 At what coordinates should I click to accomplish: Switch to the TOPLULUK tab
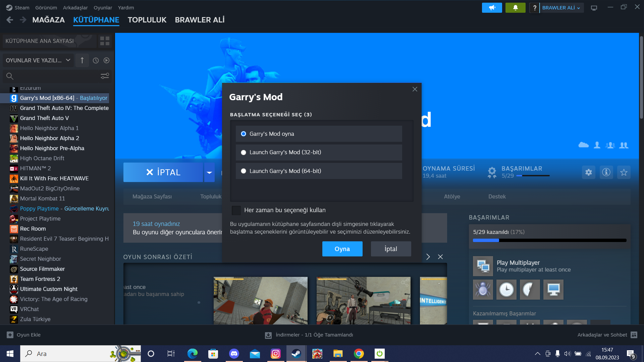(147, 20)
